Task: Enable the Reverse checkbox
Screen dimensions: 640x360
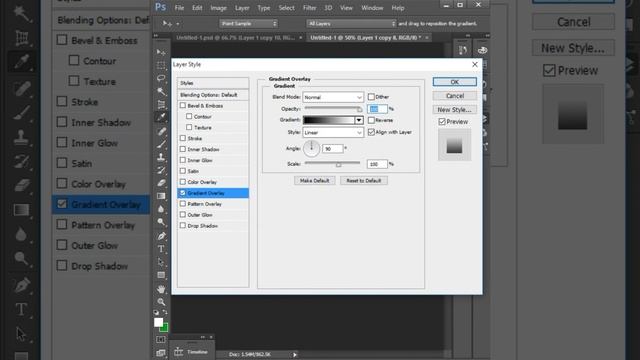Action: (x=371, y=120)
